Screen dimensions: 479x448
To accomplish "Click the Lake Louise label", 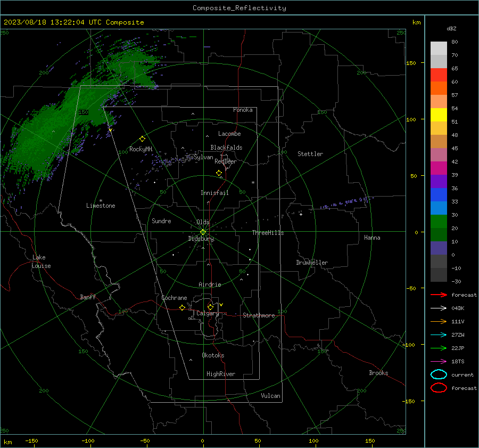I will tap(41, 262).
